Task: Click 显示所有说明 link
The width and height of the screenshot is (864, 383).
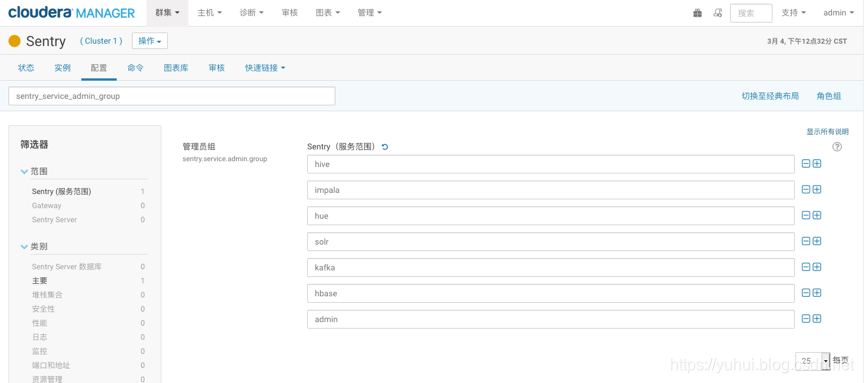Action: tap(828, 132)
